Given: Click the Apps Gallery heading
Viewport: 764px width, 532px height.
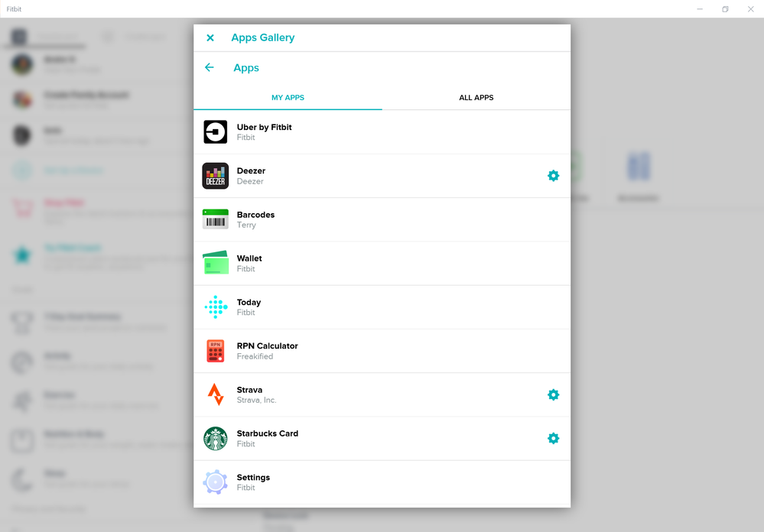Looking at the screenshot, I should point(262,37).
